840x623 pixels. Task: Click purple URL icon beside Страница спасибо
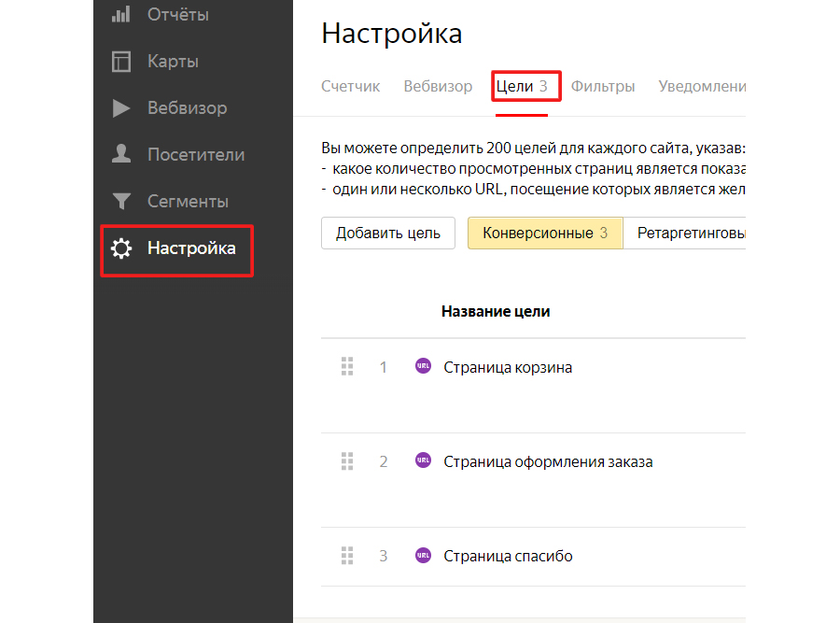point(423,555)
